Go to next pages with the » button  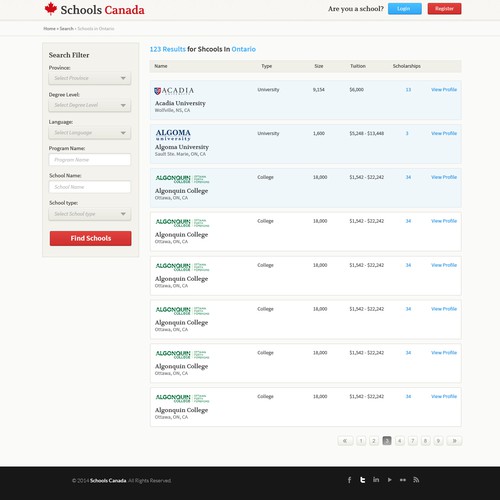[454, 441]
